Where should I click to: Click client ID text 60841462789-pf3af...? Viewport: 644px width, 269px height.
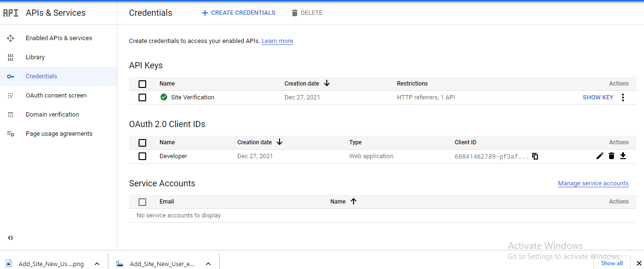[492, 156]
